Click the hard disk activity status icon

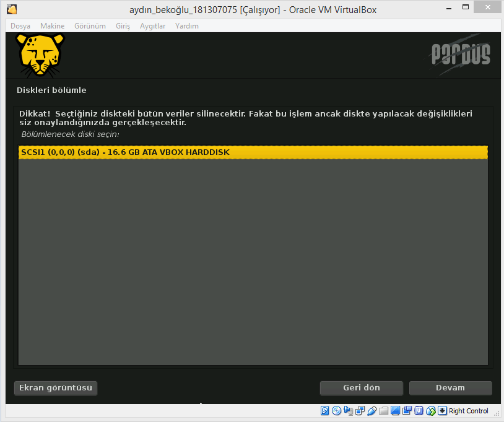click(x=324, y=411)
